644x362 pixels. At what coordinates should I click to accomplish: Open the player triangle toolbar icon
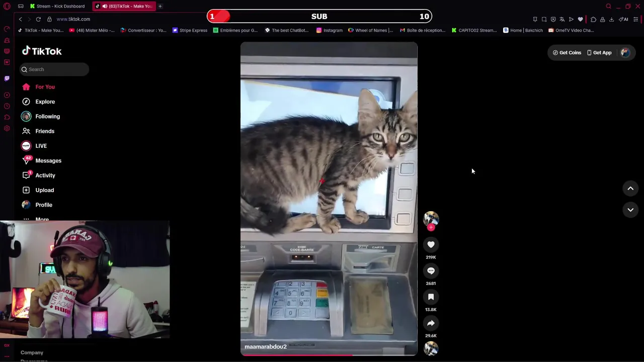[x=571, y=19]
